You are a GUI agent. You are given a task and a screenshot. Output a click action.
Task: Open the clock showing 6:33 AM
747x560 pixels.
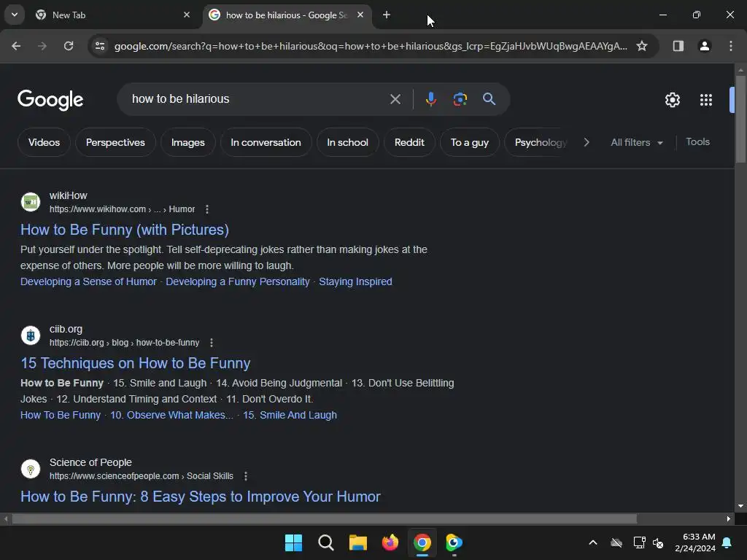tap(695, 542)
